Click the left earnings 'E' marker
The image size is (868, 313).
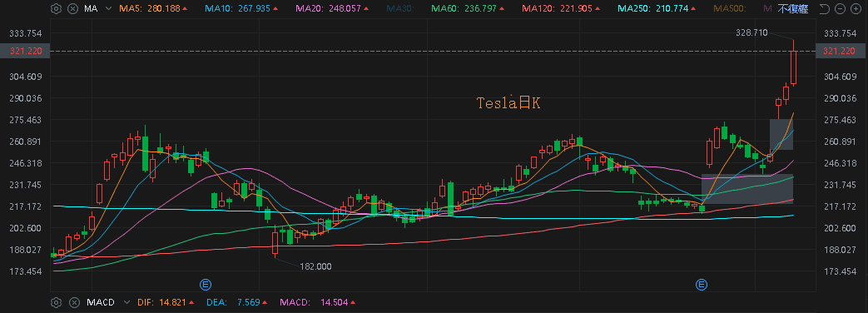[x=206, y=285]
